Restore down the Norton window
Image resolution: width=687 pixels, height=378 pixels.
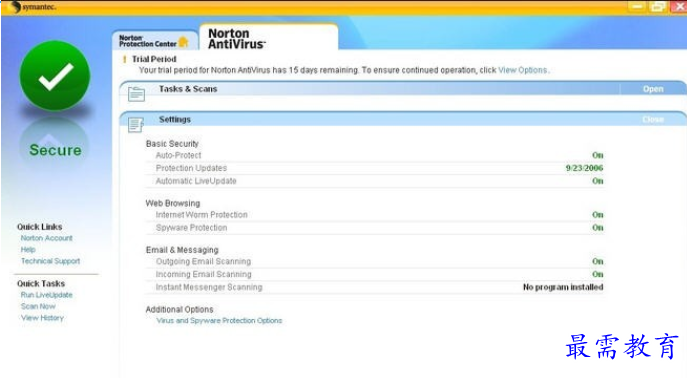(657, 7)
